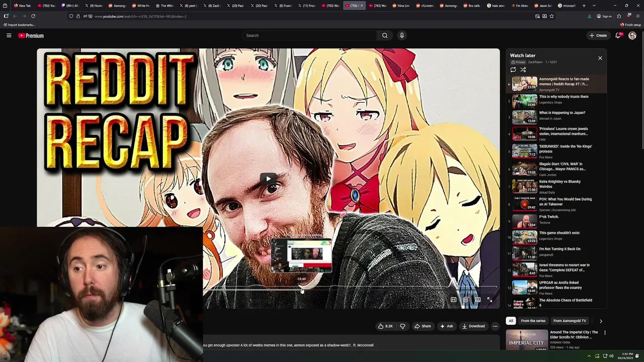Reload the page in browser toolbar
The height and width of the screenshot is (362, 644).
[33, 16]
